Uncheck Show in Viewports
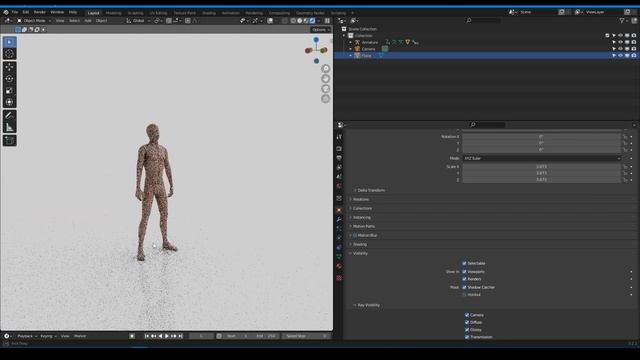The width and height of the screenshot is (640, 360). pyautogui.click(x=464, y=271)
